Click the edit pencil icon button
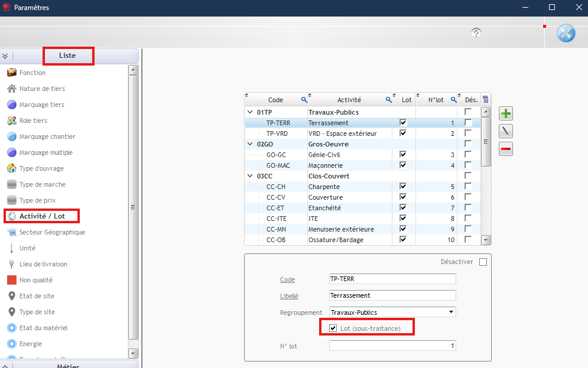 pos(505,131)
